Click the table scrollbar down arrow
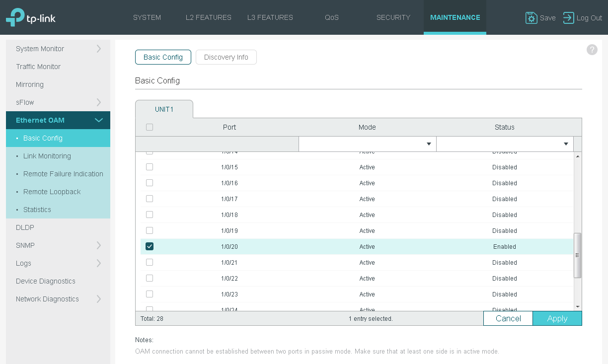Image resolution: width=608 pixels, height=364 pixels. pyautogui.click(x=577, y=307)
